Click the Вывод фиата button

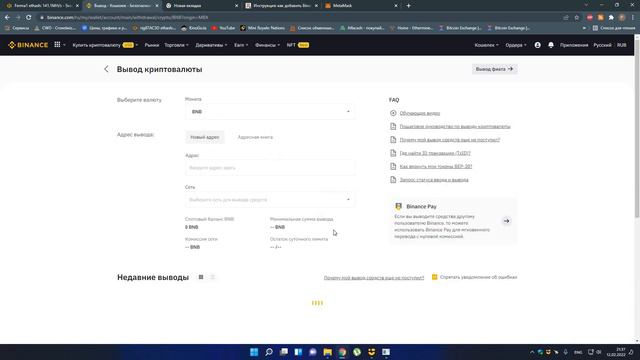tap(494, 69)
